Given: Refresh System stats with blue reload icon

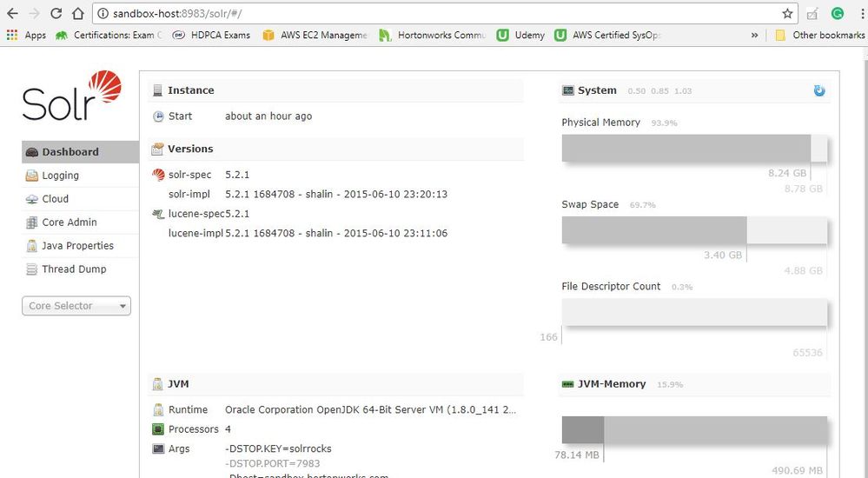Looking at the screenshot, I should point(819,90).
